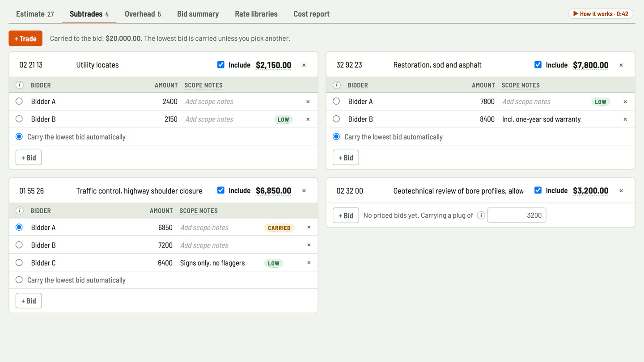
Task: Edit the Geotechnical plug amount field
Action: point(517,215)
